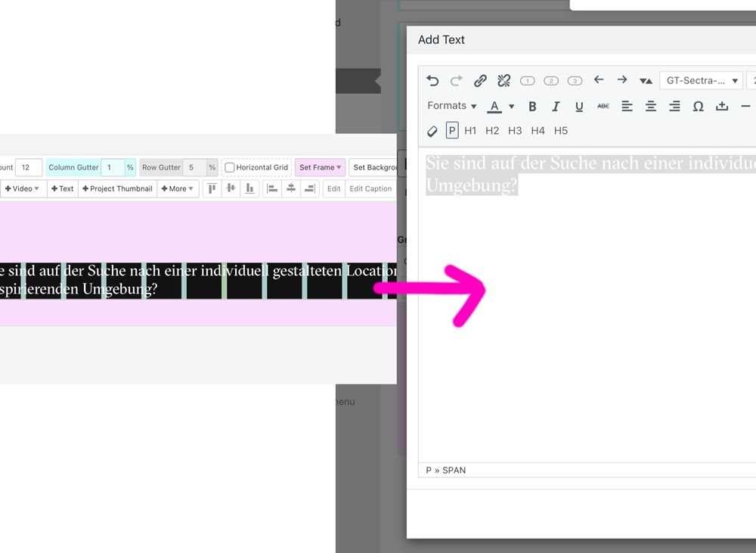Image resolution: width=756 pixels, height=553 pixels.
Task: Toggle the H1 heading format
Action: (x=470, y=131)
